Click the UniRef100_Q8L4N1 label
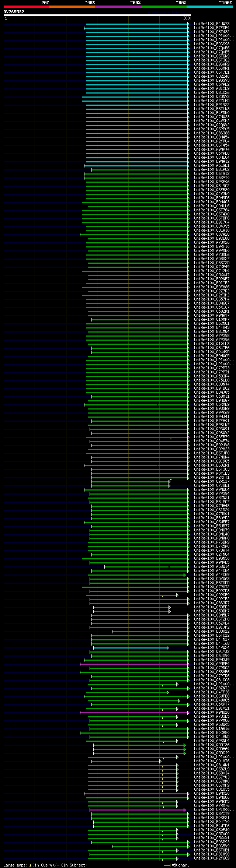Image resolution: width=236 pixels, height=868 pixels. point(212,765)
